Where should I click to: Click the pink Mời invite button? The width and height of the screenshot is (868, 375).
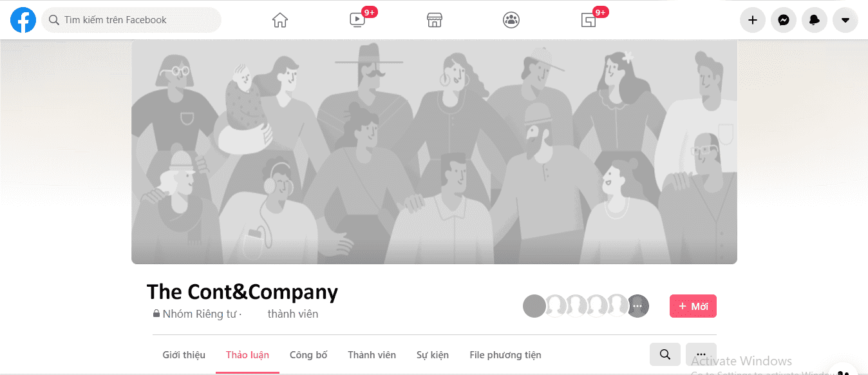point(693,306)
